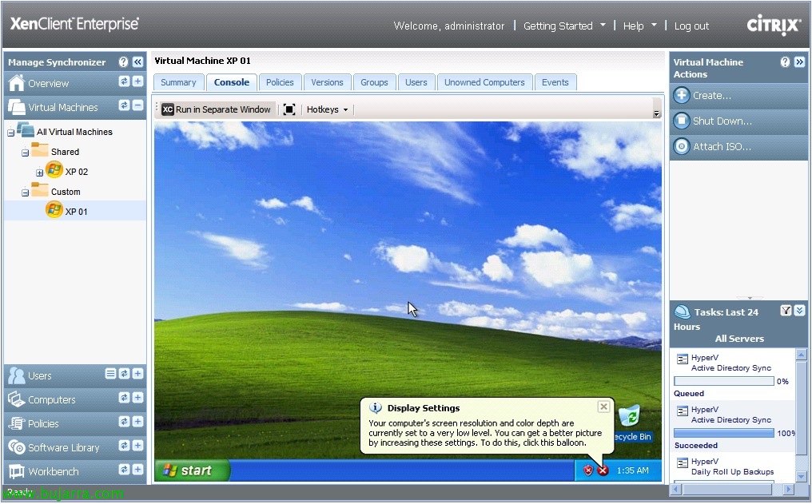The height and width of the screenshot is (504, 812).
Task: Switch to the Events tab
Action: 555,82
